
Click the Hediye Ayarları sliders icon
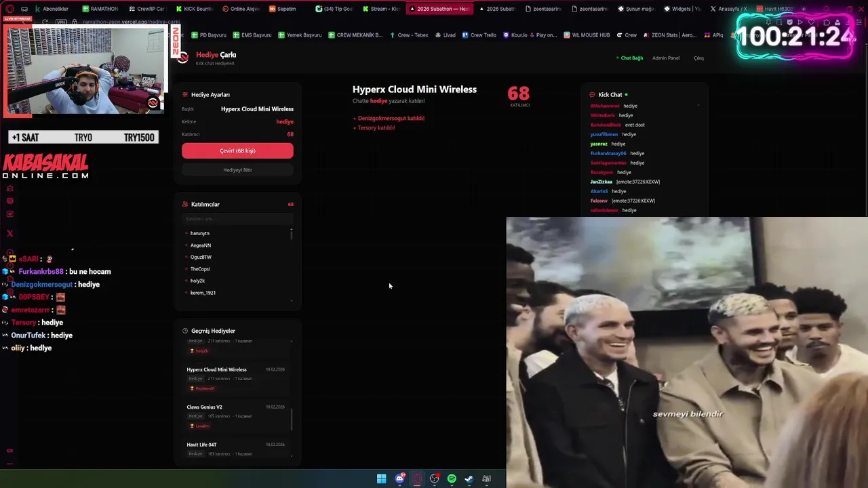(x=184, y=94)
